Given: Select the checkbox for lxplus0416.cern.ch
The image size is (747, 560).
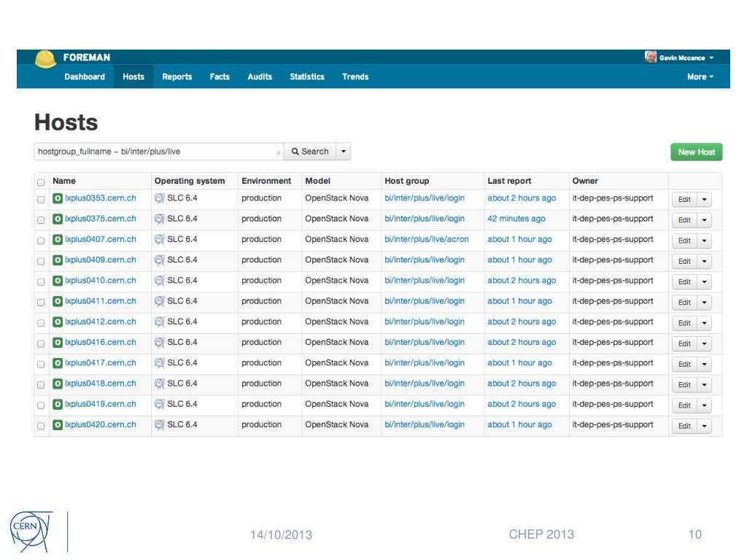Looking at the screenshot, I should click(41, 343).
